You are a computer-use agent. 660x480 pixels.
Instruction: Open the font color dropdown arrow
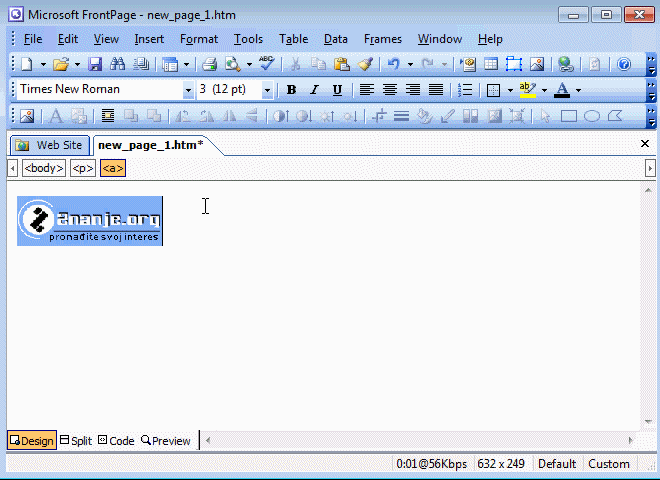[x=578, y=90]
